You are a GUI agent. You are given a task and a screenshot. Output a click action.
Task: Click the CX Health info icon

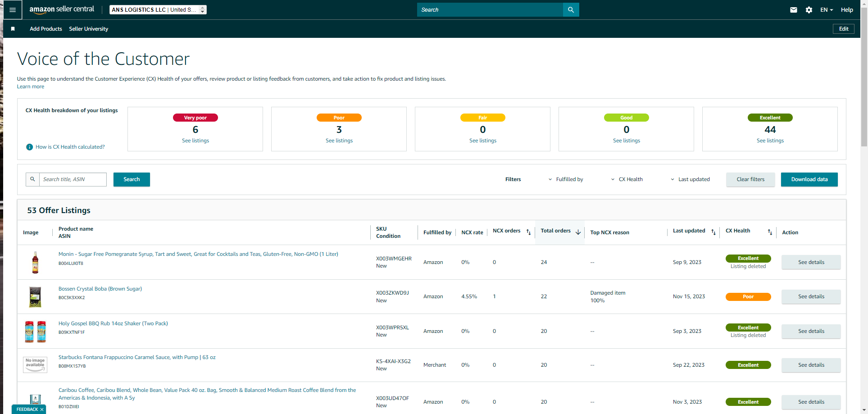(x=30, y=147)
